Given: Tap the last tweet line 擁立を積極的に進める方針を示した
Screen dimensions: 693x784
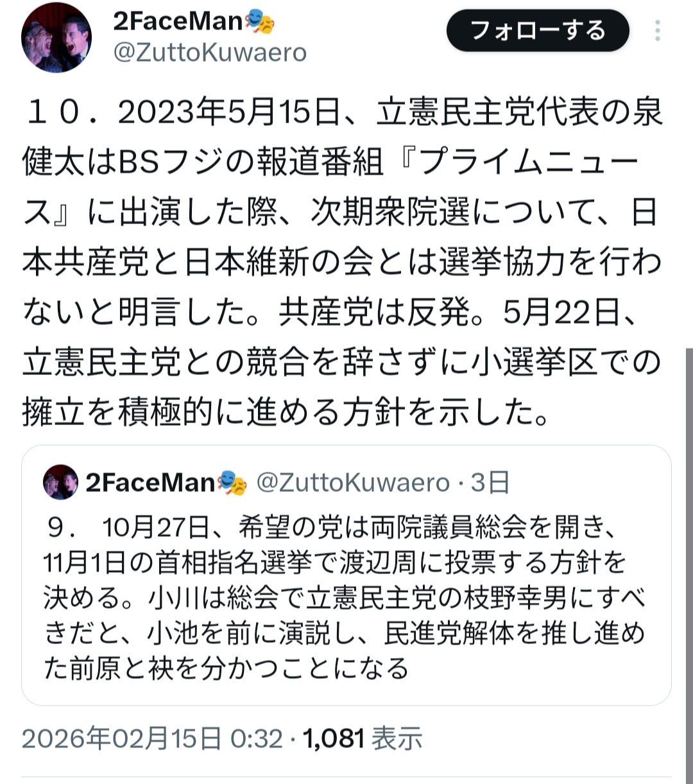Looking at the screenshot, I should pos(286,412).
